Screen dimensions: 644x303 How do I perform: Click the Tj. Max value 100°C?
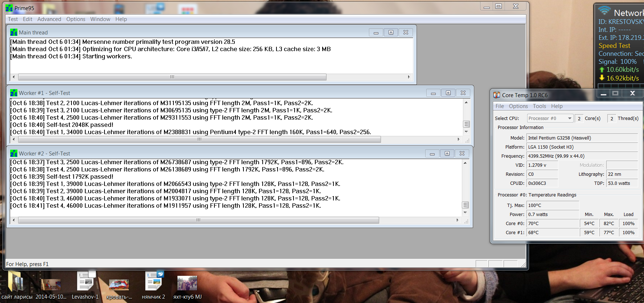click(x=553, y=206)
